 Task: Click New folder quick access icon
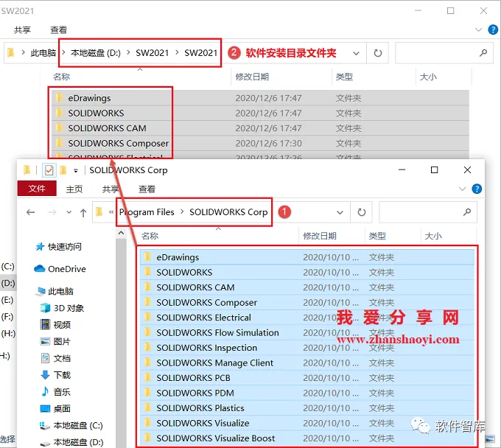[x=63, y=170]
